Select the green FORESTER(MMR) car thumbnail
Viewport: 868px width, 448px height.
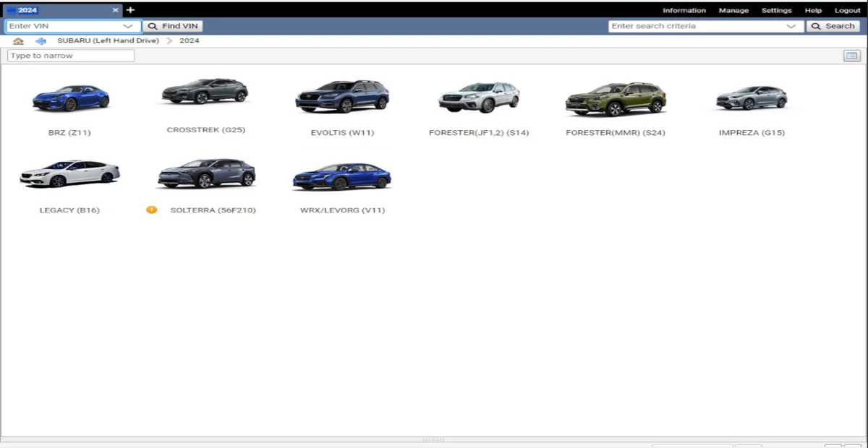coord(616,99)
